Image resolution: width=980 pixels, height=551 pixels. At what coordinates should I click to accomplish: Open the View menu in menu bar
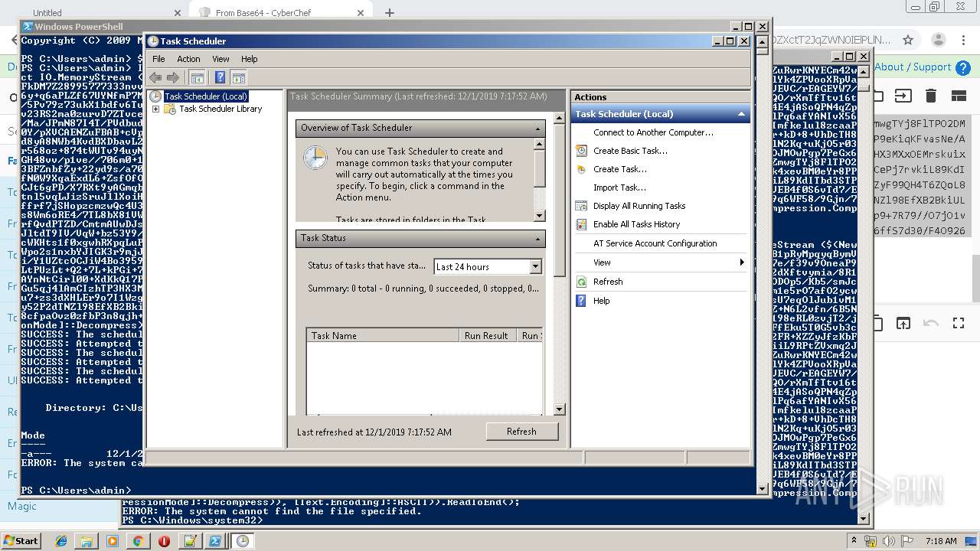(x=220, y=59)
